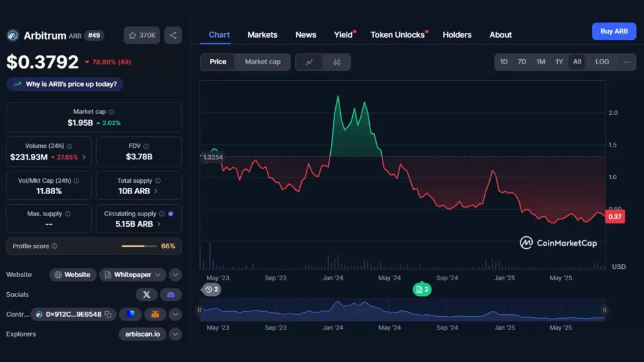The height and width of the screenshot is (362, 644).
Task: Expand more website links chevron
Action: [x=175, y=275]
